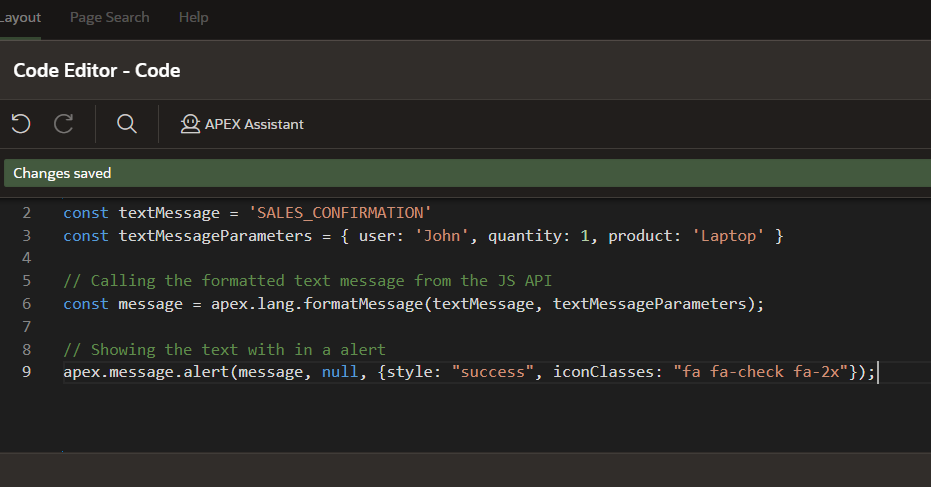
Task: Open the Page Search tab
Action: tap(109, 17)
